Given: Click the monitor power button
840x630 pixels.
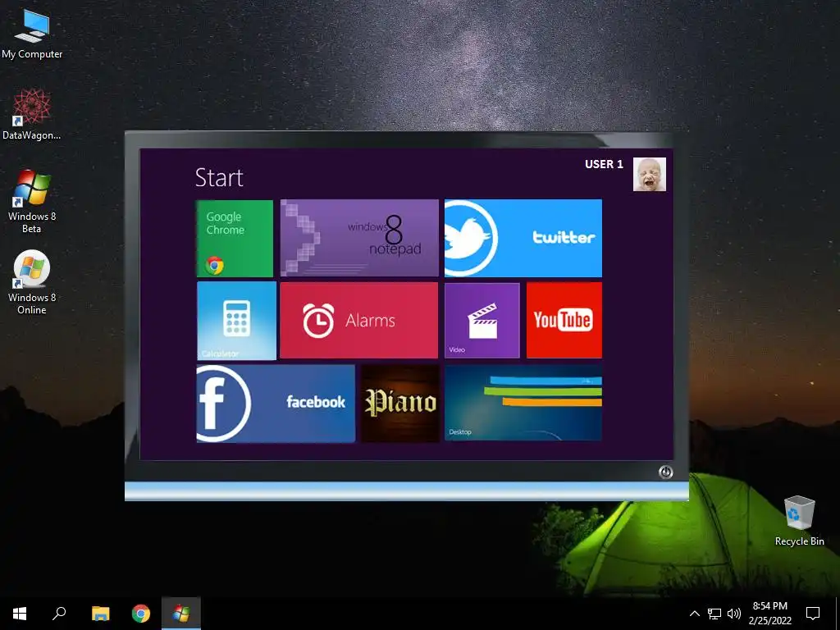Looking at the screenshot, I should coord(665,472).
